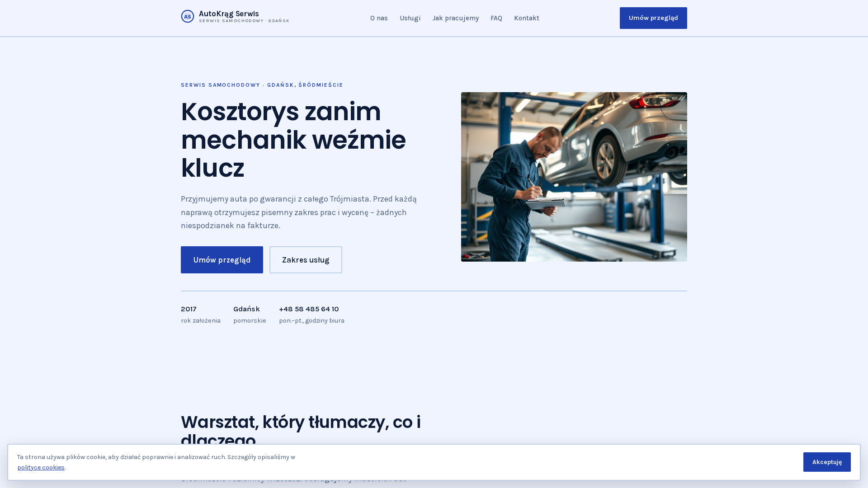Click the Serwis samochodowy Gdańsk Śródmieście label
Image resolution: width=868 pixels, height=488 pixels.
click(x=262, y=85)
